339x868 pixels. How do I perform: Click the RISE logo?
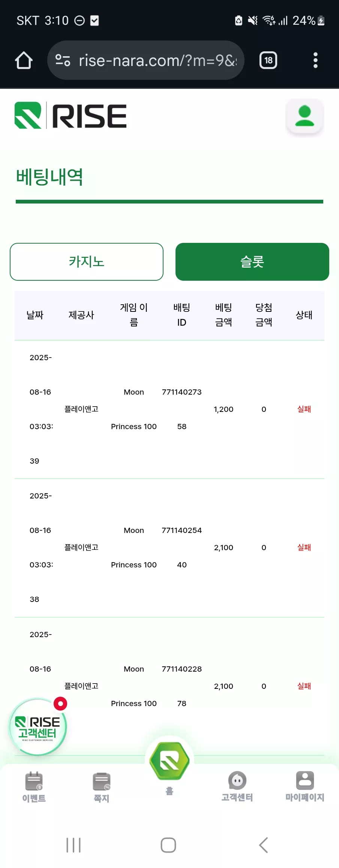[x=70, y=116]
